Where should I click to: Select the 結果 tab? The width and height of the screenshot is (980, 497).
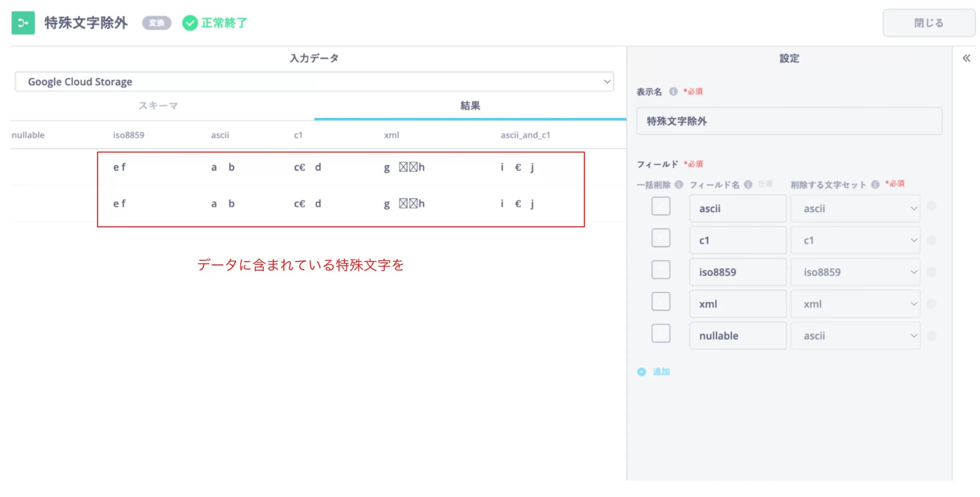click(470, 106)
